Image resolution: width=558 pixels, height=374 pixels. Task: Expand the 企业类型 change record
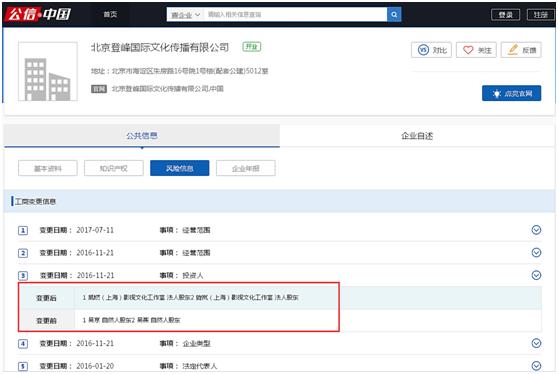point(536,343)
